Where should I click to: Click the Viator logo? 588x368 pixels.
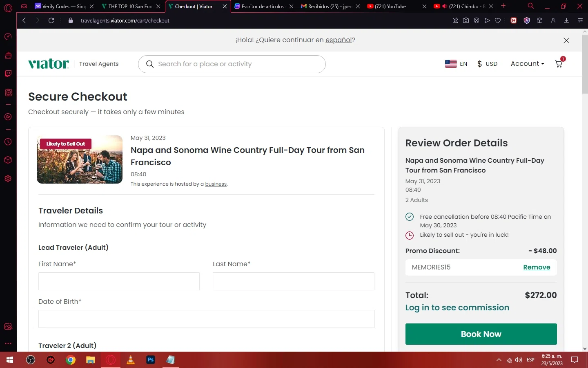[49, 64]
